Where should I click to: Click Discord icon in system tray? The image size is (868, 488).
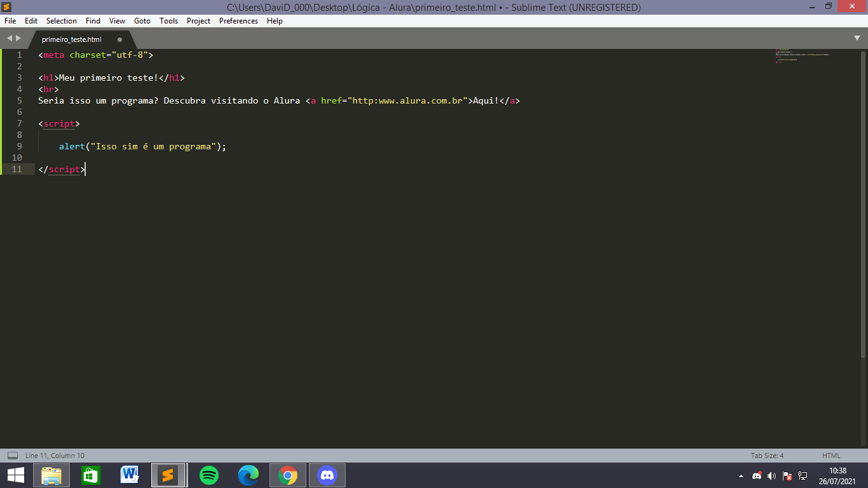(757, 475)
